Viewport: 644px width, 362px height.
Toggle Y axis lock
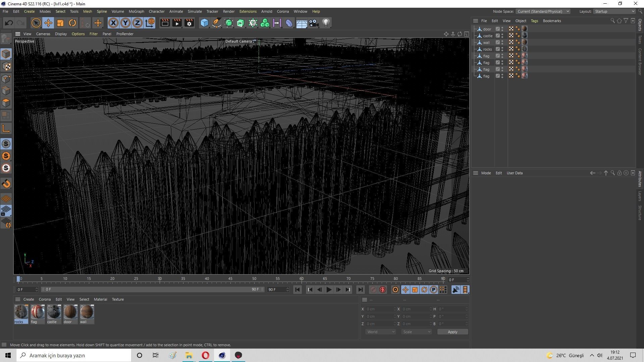tap(125, 23)
